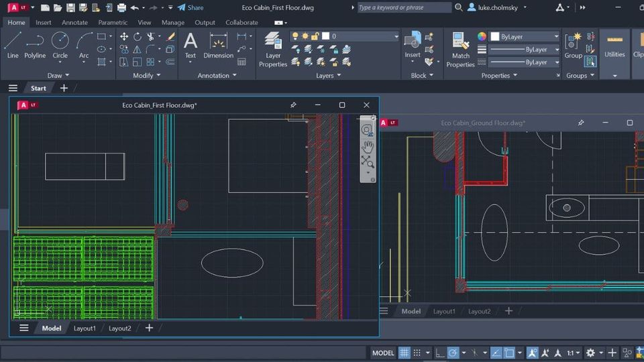Add a new drawing tab with plus
644x362 pixels.
[64, 88]
